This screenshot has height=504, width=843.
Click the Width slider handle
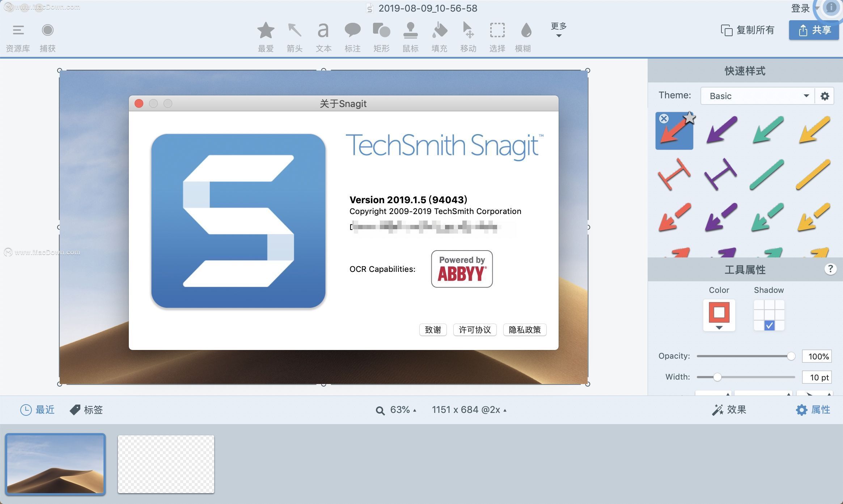click(x=717, y=377)
